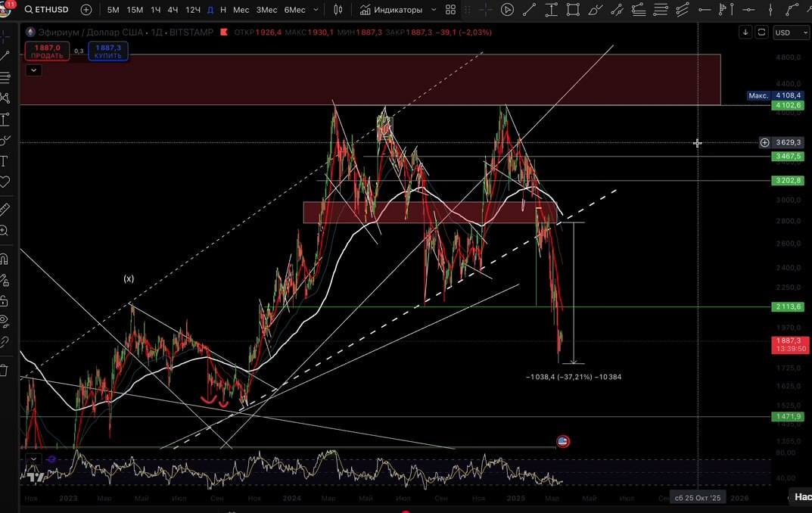Select the Д daily timeframe

[210, 9]
